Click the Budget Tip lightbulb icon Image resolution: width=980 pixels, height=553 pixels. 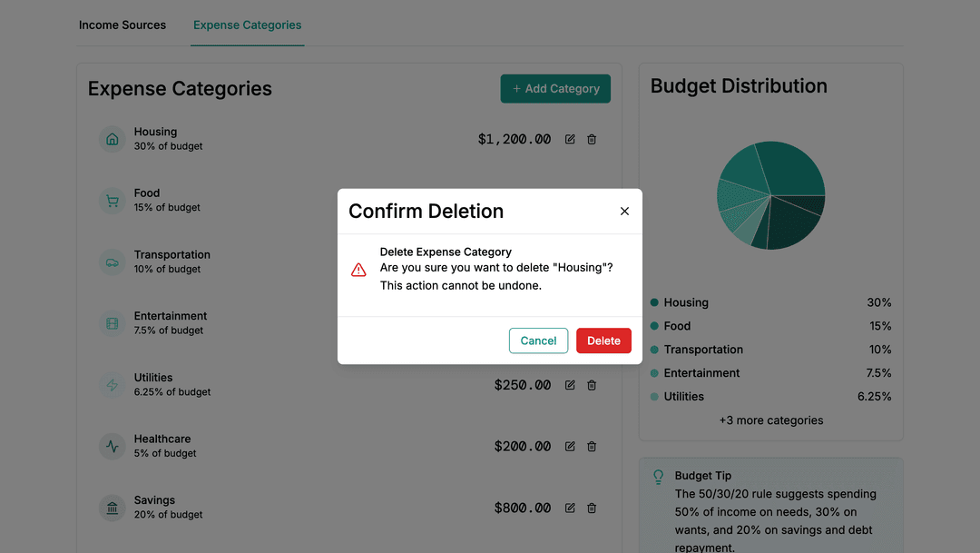(658, 476)
